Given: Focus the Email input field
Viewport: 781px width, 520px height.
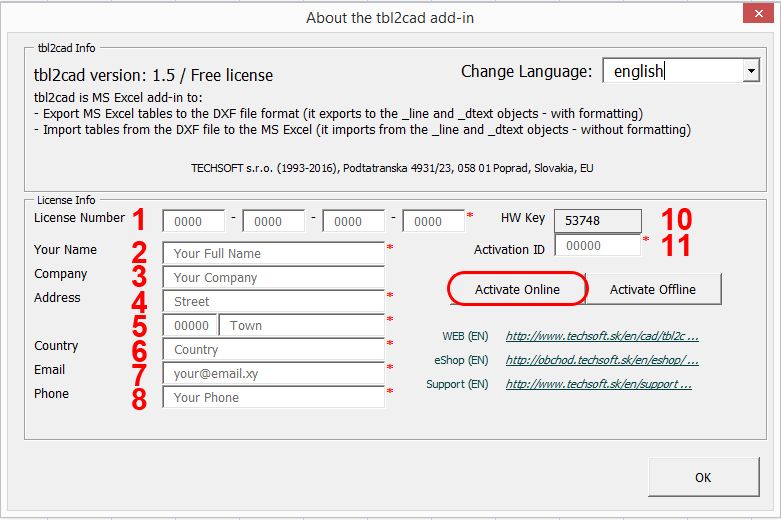Looking at the screenshot, I should (273, 373).
